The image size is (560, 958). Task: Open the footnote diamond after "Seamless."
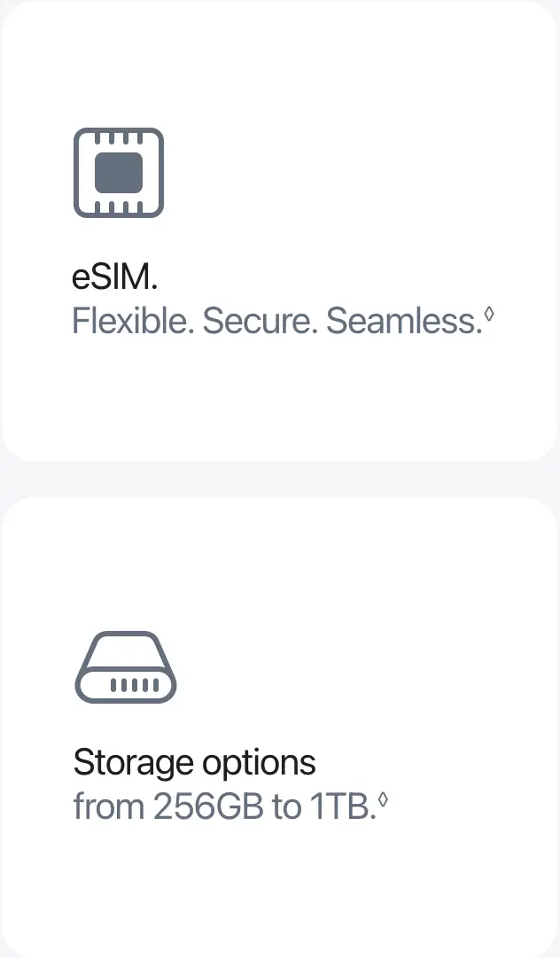tap(488, 314)
